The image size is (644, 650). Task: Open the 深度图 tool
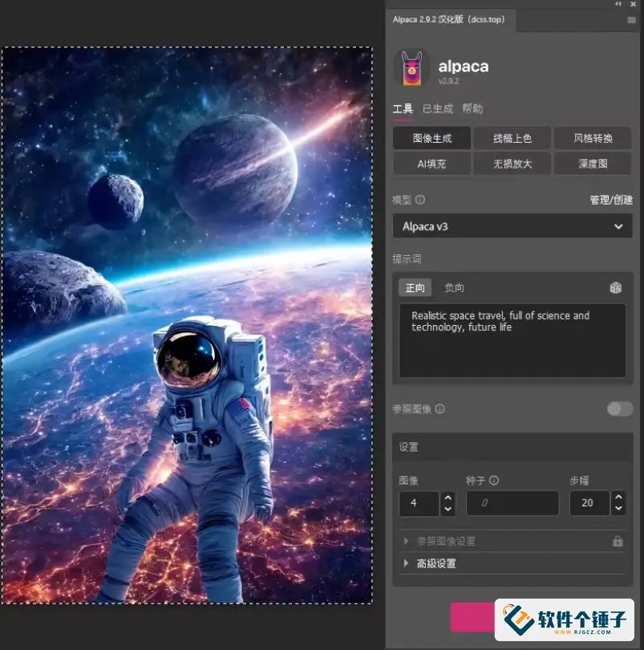(593, 164)
